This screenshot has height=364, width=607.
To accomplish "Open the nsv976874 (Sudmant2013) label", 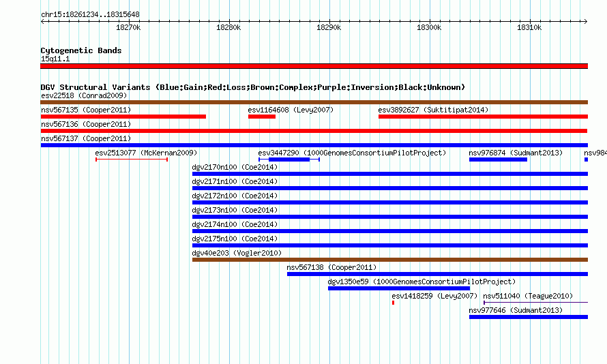I will click(516, 153).
